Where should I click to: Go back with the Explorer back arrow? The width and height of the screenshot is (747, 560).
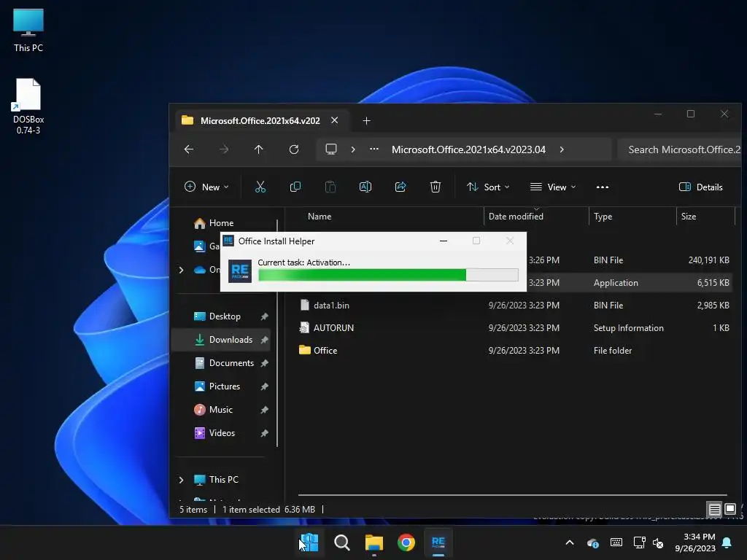[x=189, y=149]
